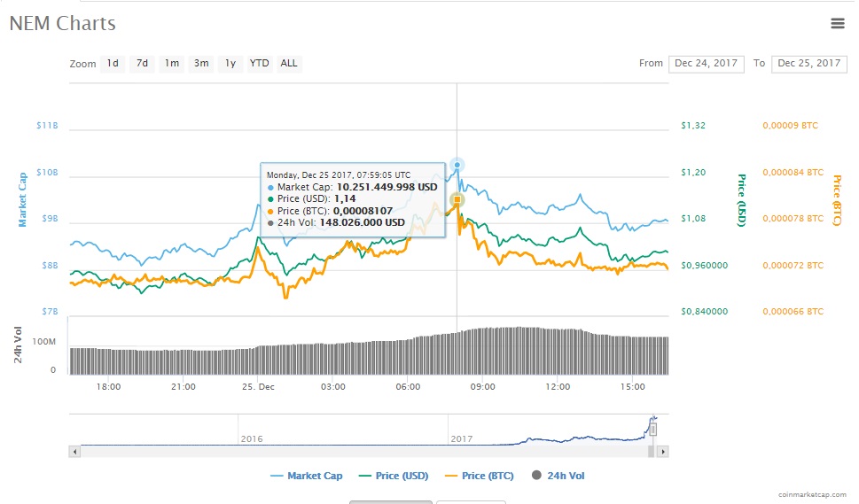Click the $7B market cap axis label
Image resolution: width=859 pixels, height=504 pixels.
point(50,312)
